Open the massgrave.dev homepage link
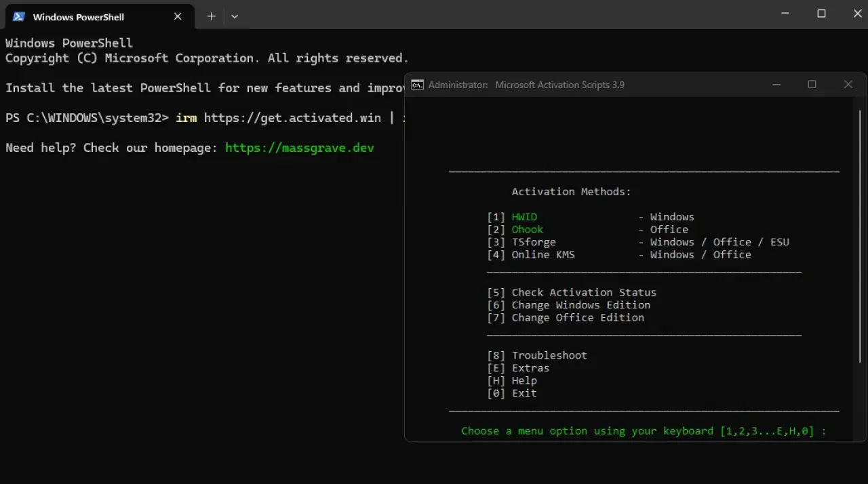Screen dimensions: 868x484 click(x=299, y=148)
